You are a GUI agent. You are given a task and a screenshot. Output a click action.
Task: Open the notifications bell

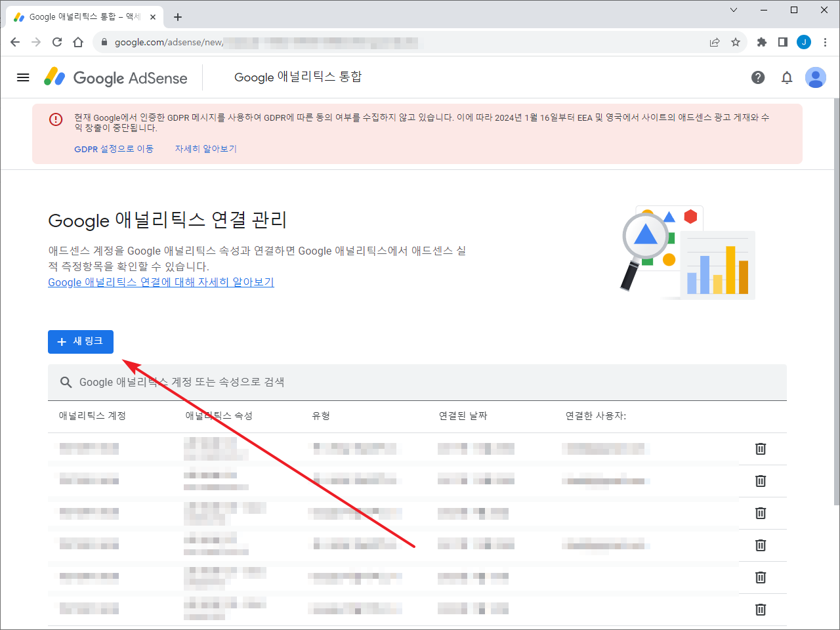click(787, 77)
